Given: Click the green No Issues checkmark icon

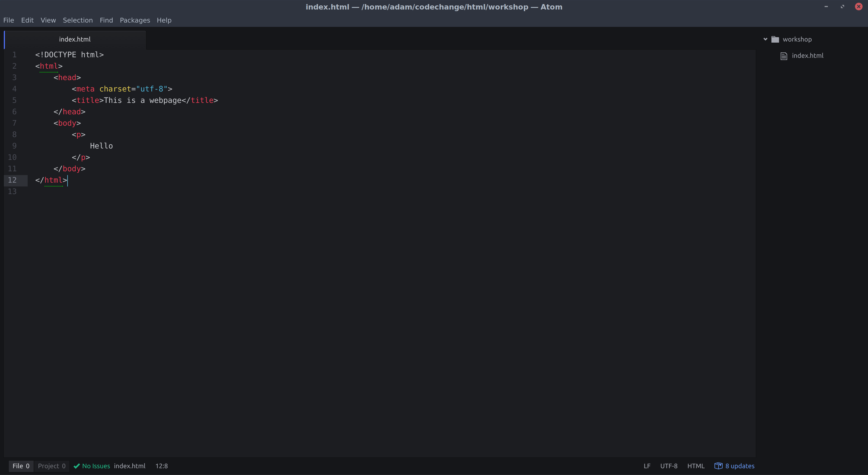Looking at the screenshot, I should (77, 466).
